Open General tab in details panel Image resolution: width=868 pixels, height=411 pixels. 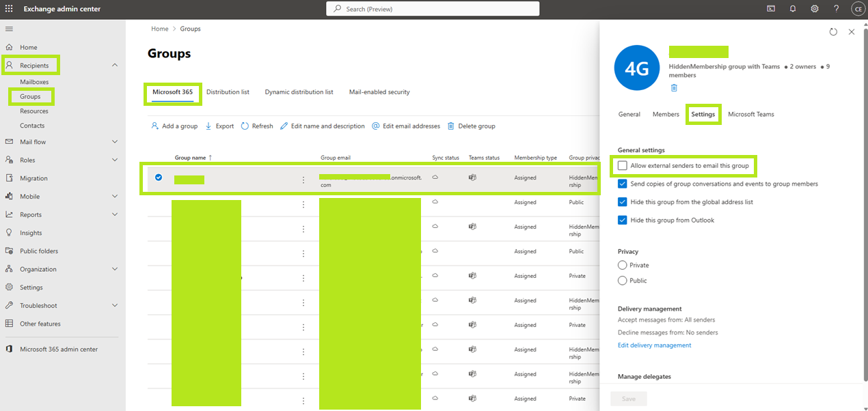pos(629,114)
